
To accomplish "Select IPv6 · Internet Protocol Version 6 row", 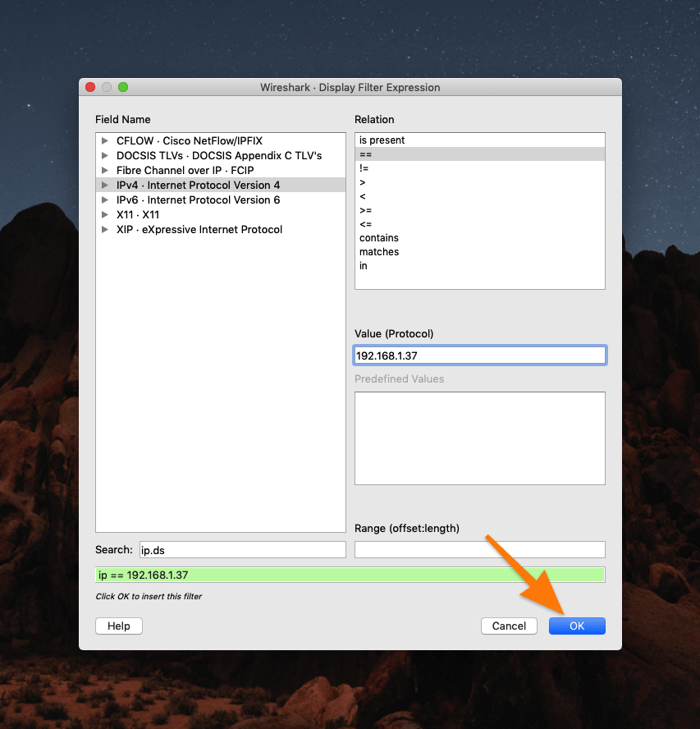I will [x=221, y=200].
